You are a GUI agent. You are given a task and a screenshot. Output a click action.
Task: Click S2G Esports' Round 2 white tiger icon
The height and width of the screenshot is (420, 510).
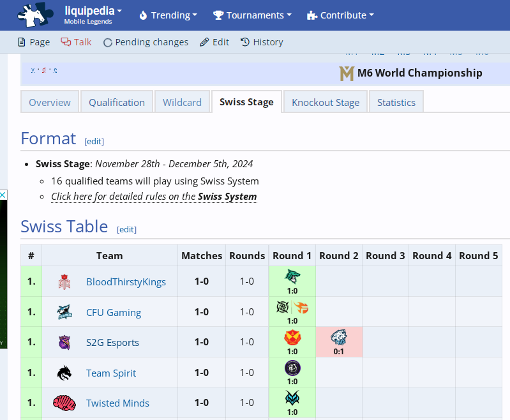pyautogui.click(x=338, y=338)
